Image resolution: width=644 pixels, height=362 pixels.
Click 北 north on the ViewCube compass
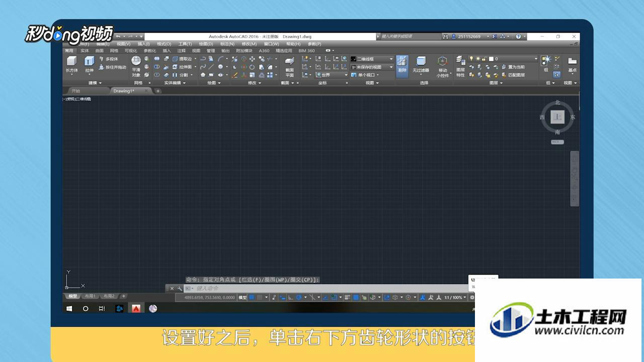pyautogui.click(x=557, y=103)
